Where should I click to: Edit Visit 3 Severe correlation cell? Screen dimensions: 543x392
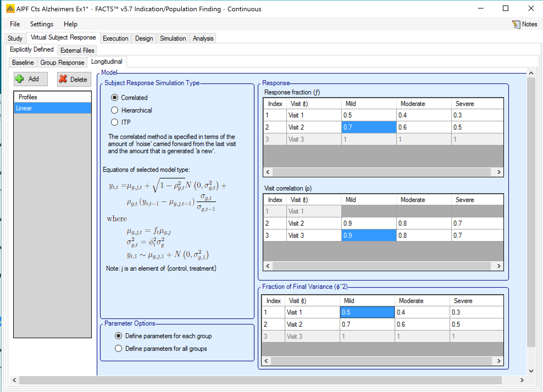coord(477,236)
